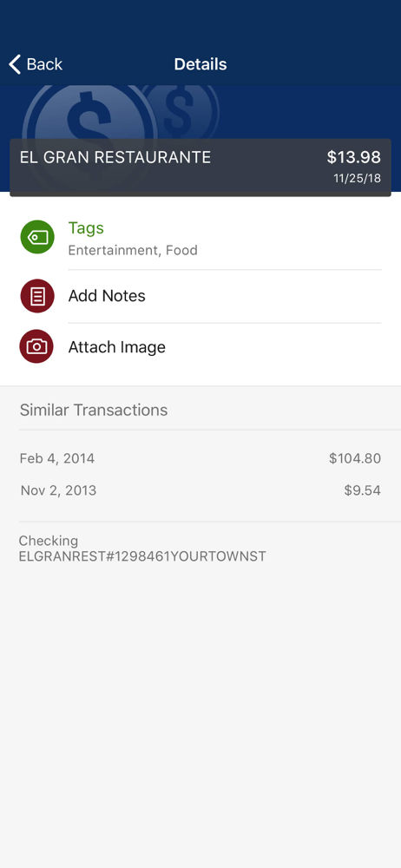Go back using the Back label
Viewport: 401px width, 868px height.
[44, 64]
